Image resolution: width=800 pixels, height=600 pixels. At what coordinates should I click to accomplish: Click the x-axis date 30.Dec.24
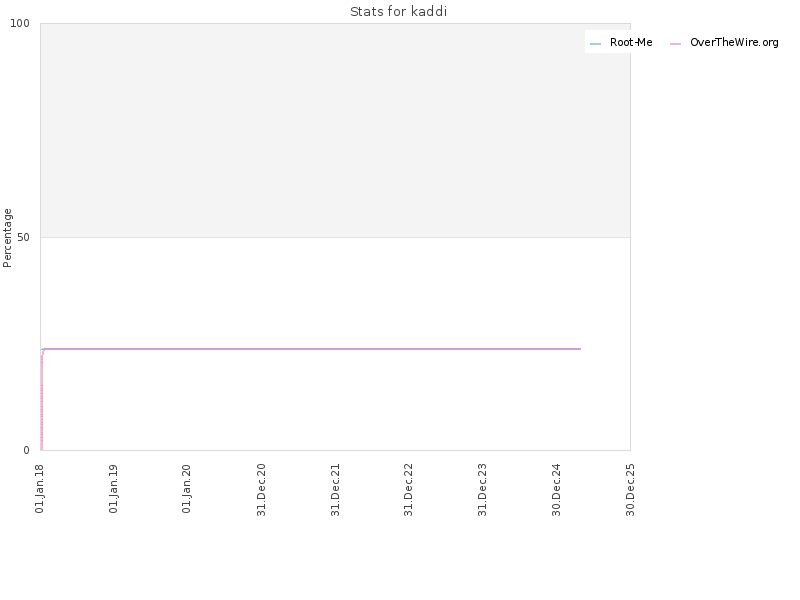tap(557, 490)
